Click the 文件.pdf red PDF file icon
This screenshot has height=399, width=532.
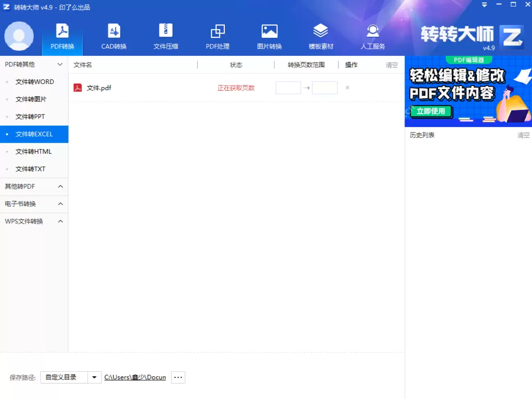click(x=77, y=87)
